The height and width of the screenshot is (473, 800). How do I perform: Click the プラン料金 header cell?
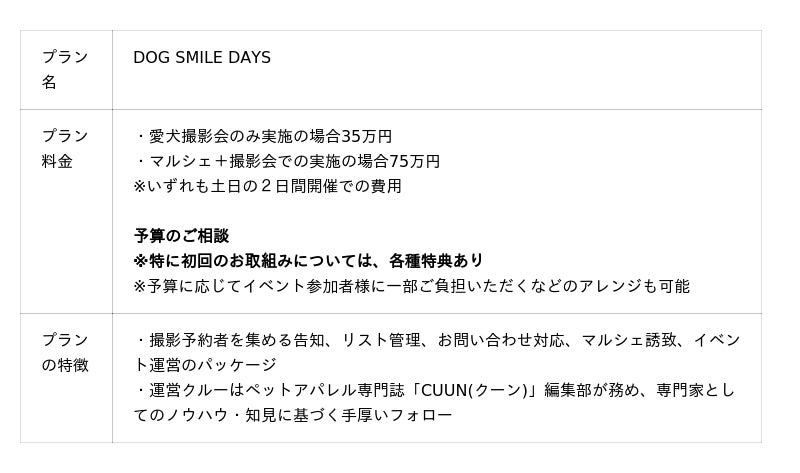point(65,148)
